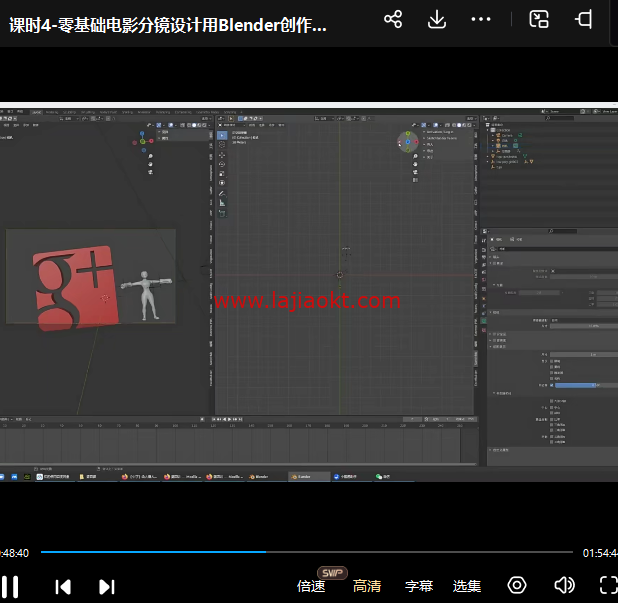Screen dimensions: 618x603
Task: Switch the right viewport to wireframe shading
Action: click(454, 125)
